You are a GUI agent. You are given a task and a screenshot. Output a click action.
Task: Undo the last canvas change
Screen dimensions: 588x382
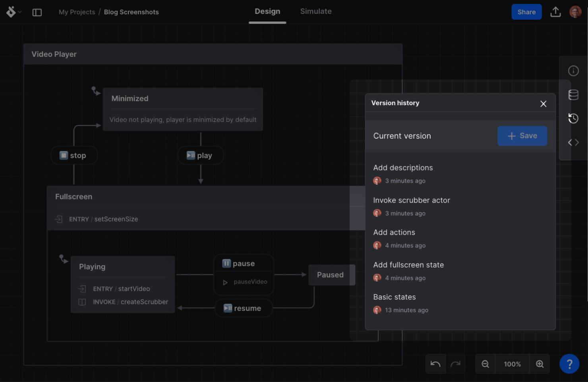(435, 364)
